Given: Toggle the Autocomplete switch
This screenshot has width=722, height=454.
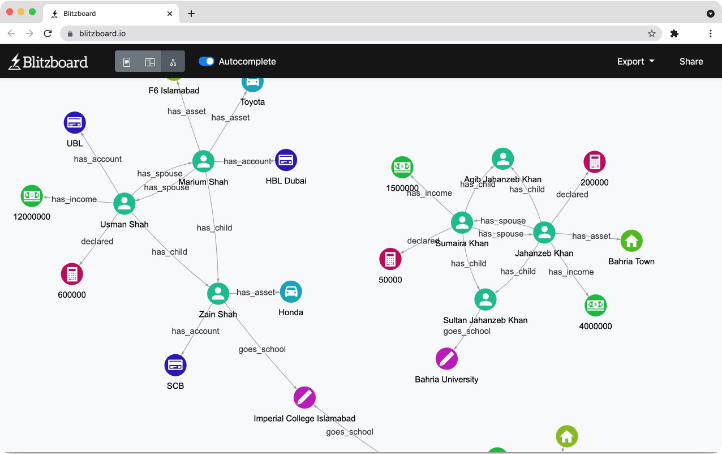Looking at the screenshot, I should pyautogui.click(x=206, y=61).
